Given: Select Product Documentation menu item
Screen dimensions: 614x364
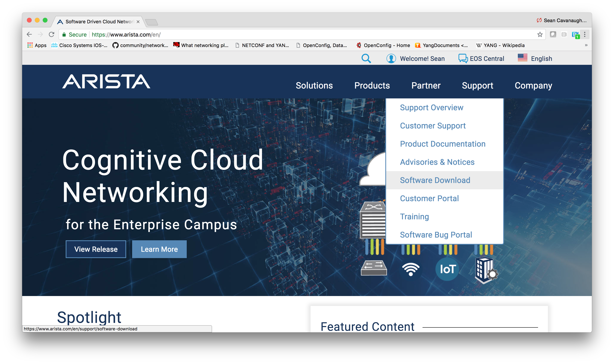Looking at the screenshot, I should click(445, 144).
